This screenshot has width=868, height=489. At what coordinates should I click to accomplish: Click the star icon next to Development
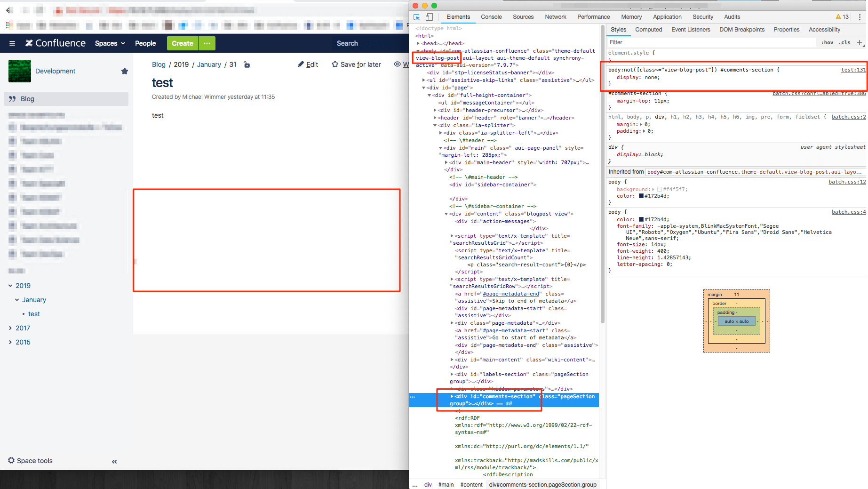(x=125, y=71)
